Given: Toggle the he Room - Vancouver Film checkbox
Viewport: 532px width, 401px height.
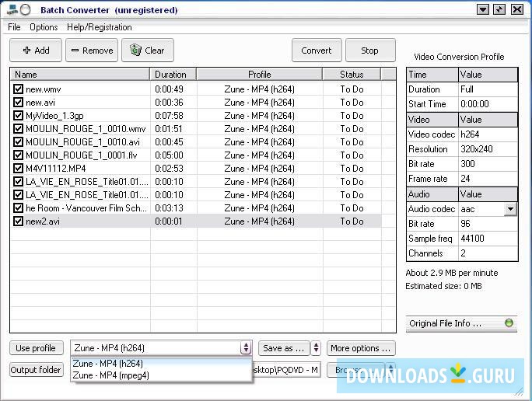Looking at the screenshot, I should 18,208.
